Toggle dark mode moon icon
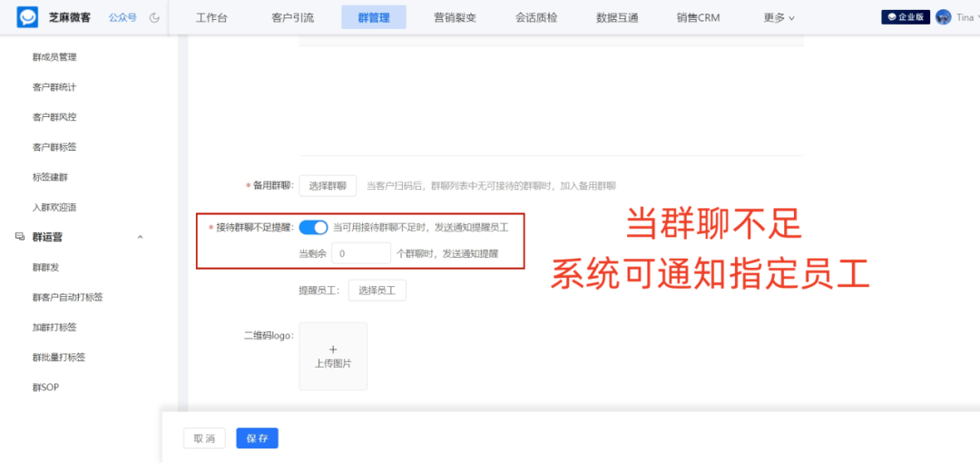The width and height of the screenshot is (980, 463). click(155, 17)
